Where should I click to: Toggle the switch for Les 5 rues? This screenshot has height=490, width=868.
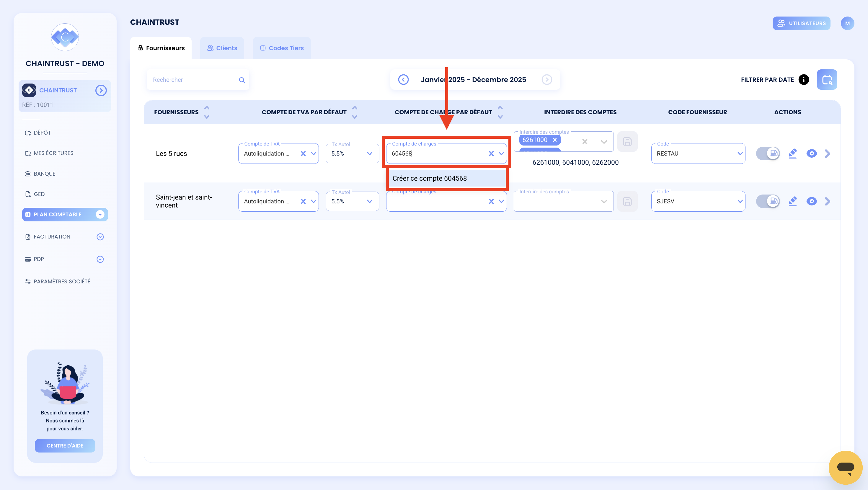tap(768, 153)
